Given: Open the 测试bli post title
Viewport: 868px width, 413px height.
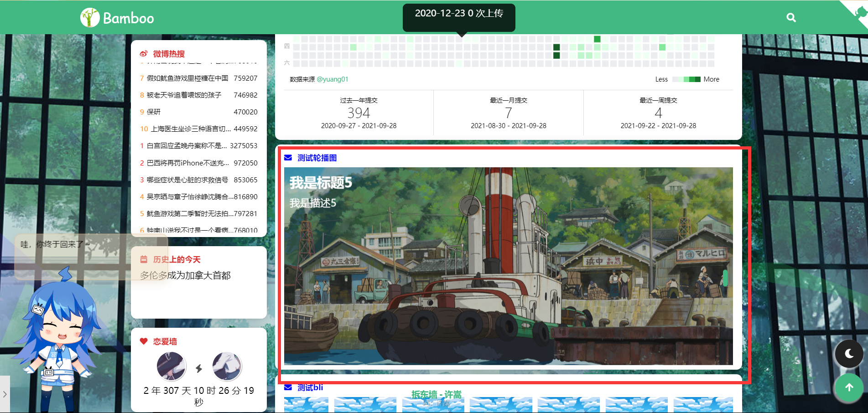Looking at the screenshot, I should point(310,387).
